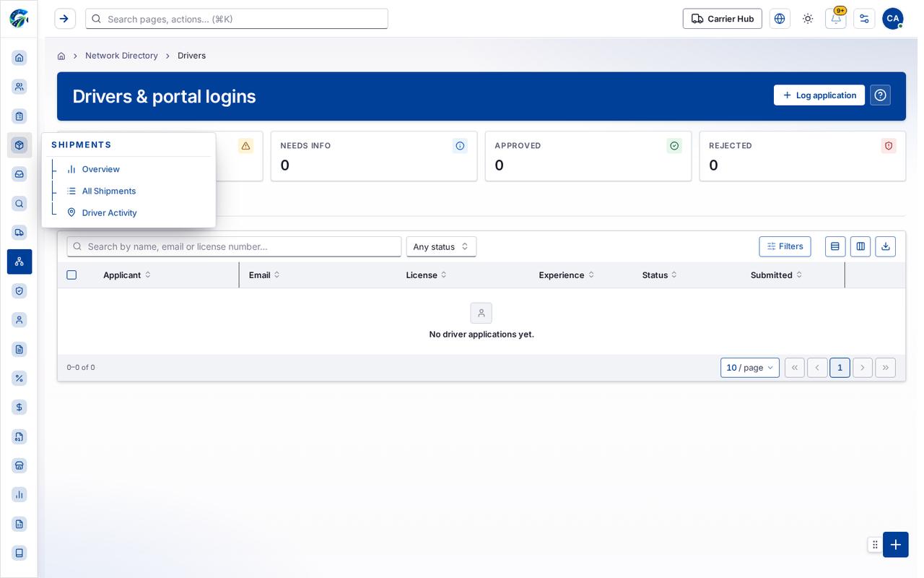The image size is (924, 578).
Task: Open the help question-mark icon
Action: (880, 95)
